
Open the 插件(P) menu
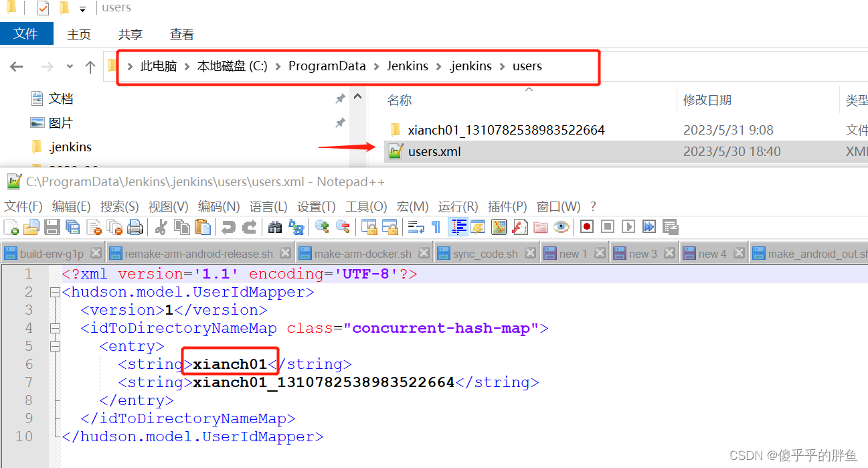coord(507,206)
